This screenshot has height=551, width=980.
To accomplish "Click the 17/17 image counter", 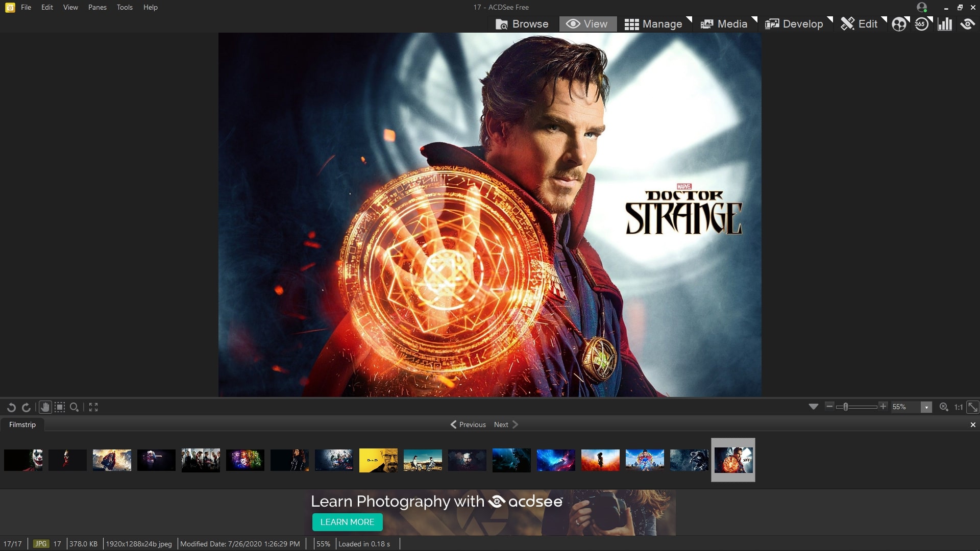I will [13, 544].
